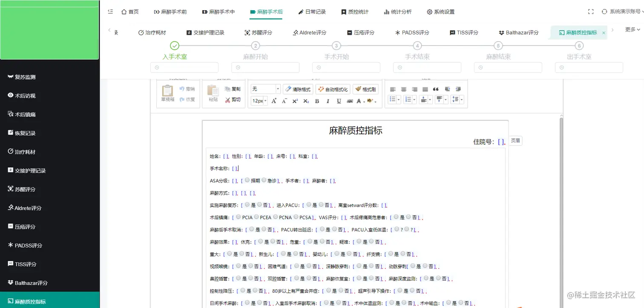The width and height of the screenshot is (644, 308).
Task: Click the 自动格式化 button
Action: 333,89
